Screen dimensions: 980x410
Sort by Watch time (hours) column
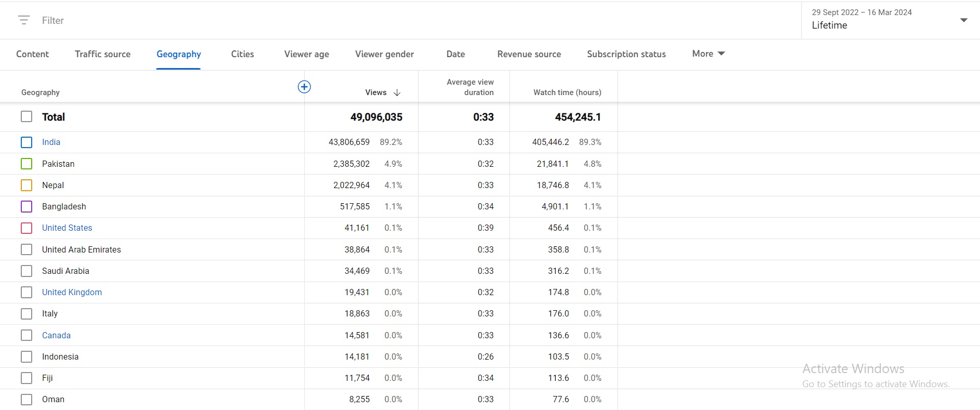567,92
